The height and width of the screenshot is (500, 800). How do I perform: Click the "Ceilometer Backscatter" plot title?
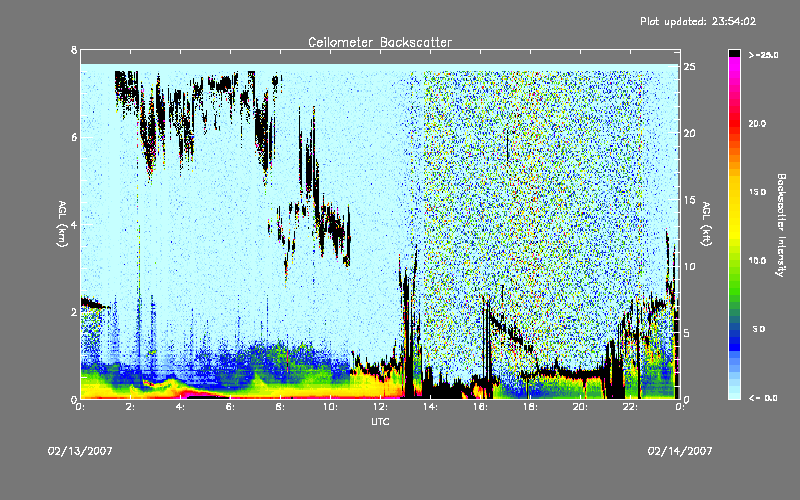coord(380,42)
